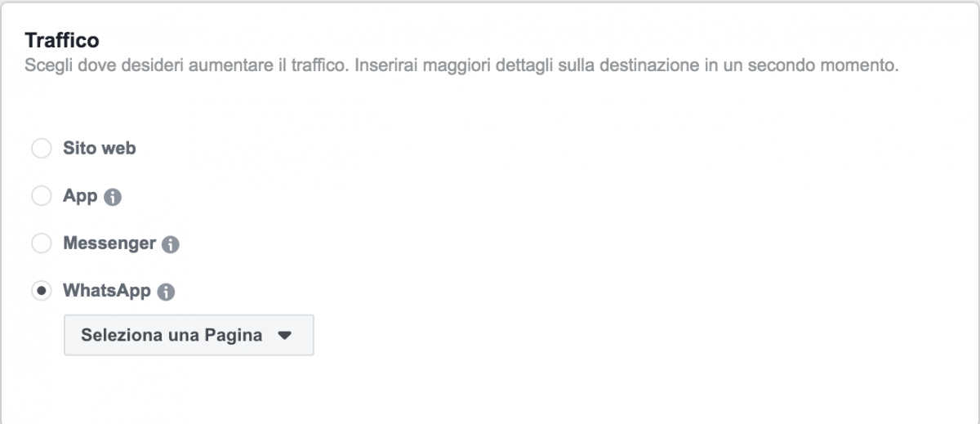This screenshot has height=424, width=980.
Task: Click the Traffico section heading
Action: 62,39
